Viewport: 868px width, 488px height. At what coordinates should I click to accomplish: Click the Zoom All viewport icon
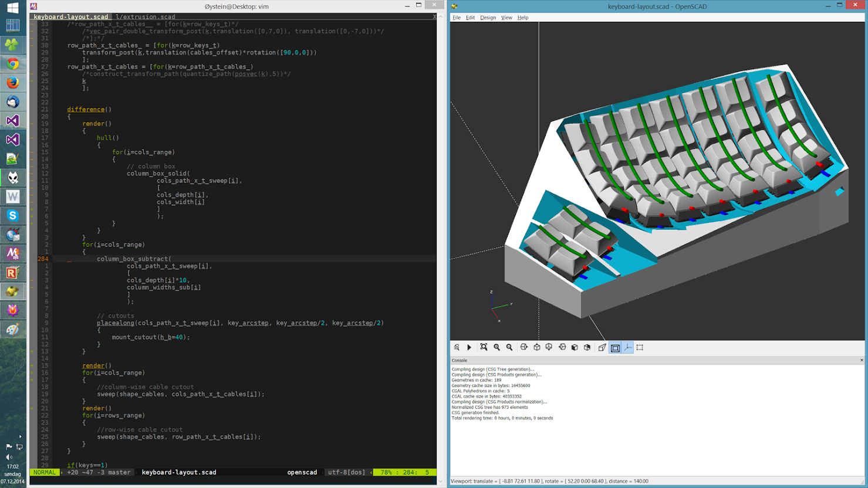coord(484,347)
